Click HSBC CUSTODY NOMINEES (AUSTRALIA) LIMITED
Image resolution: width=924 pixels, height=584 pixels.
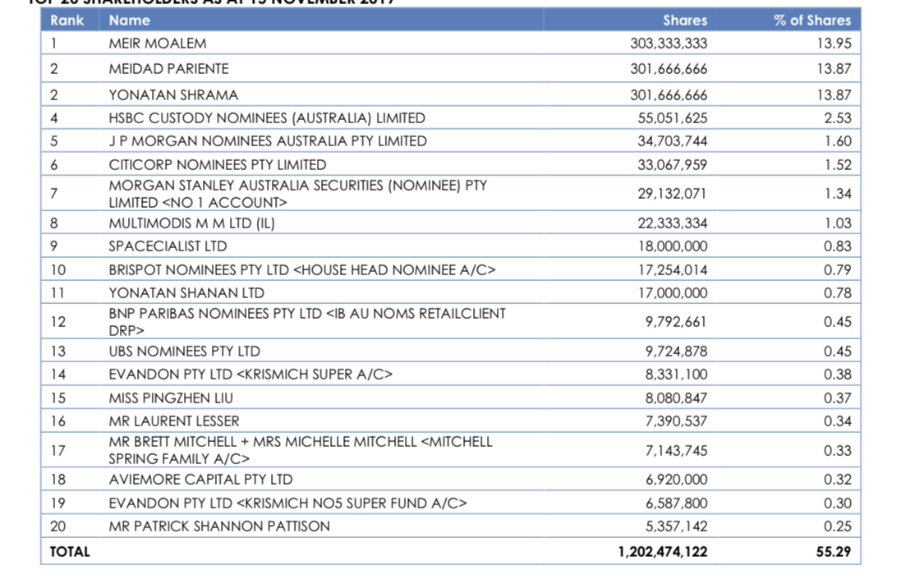267,117
